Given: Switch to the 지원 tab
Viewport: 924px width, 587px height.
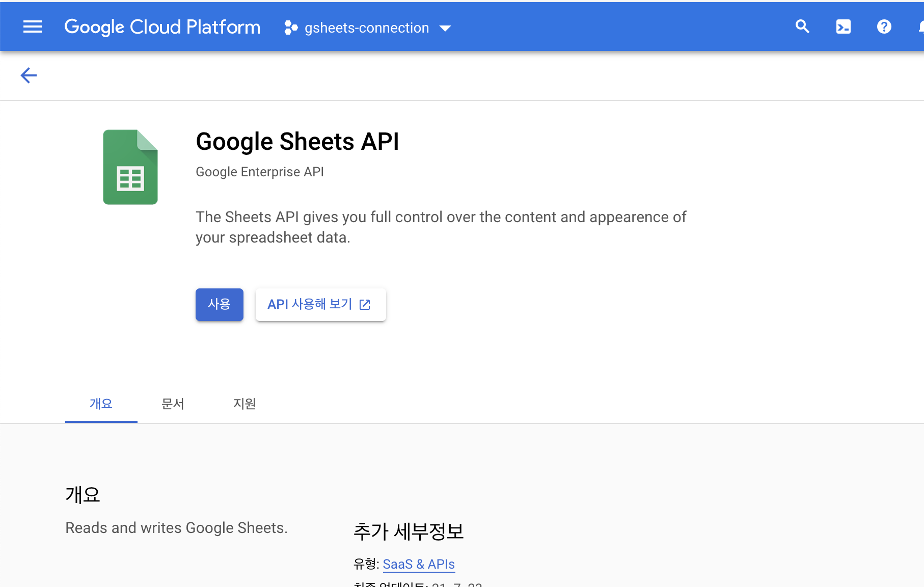Looking at the screenshot, I should [x=243, y=404].
